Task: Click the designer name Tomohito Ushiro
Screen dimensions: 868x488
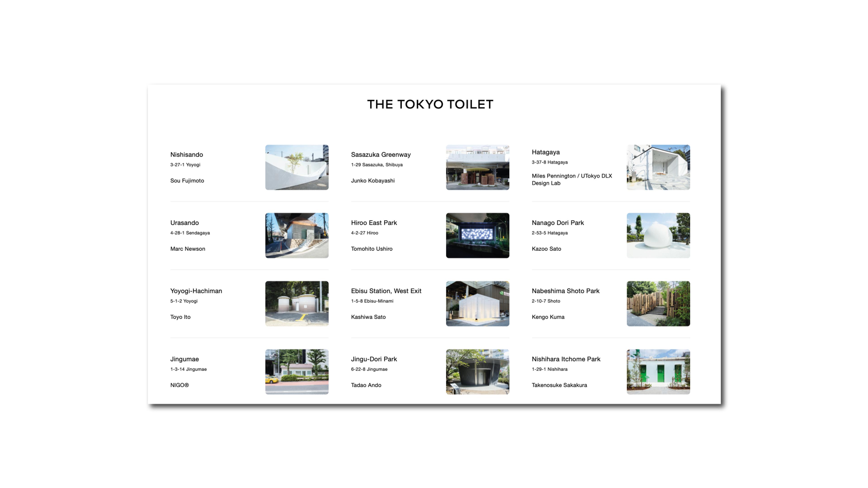Action: pyautogui.click(x=372, y=249)
